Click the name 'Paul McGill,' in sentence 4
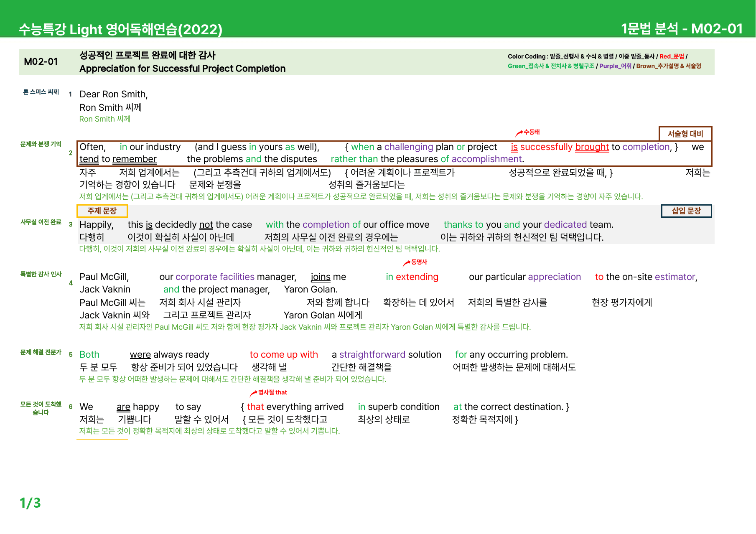Screen dimensions: 756x534 point(104,277)
